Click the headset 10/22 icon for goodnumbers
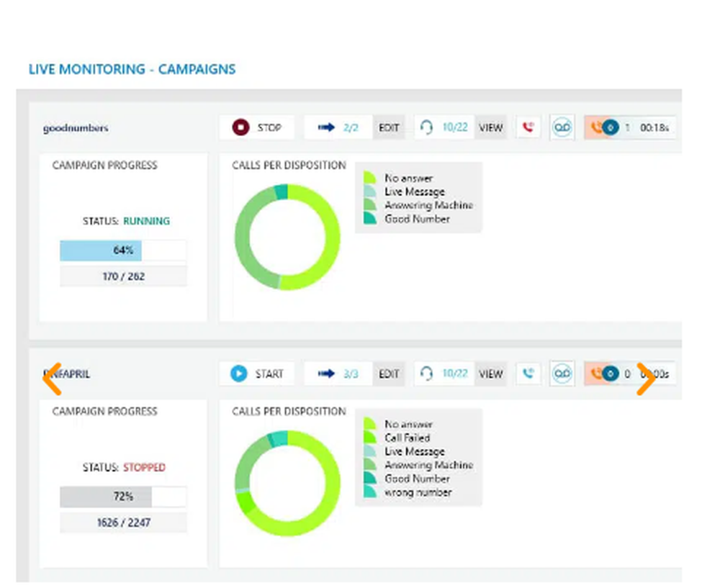The height and width of the screenshot is (588, 720). click(x=426, y=127)
